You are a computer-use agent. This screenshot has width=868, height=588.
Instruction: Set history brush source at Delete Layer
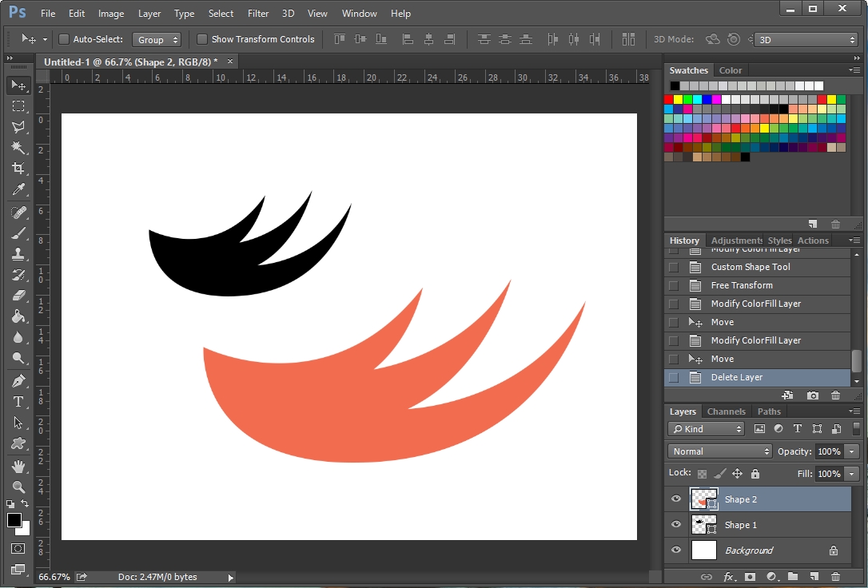(x=673, y=377)
